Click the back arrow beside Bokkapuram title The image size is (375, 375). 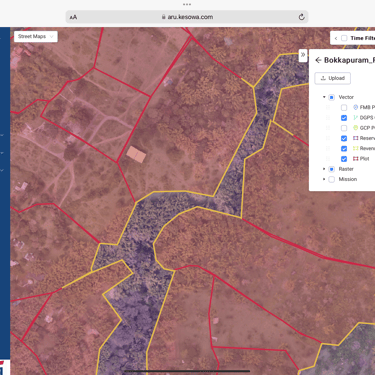[318, 60]
